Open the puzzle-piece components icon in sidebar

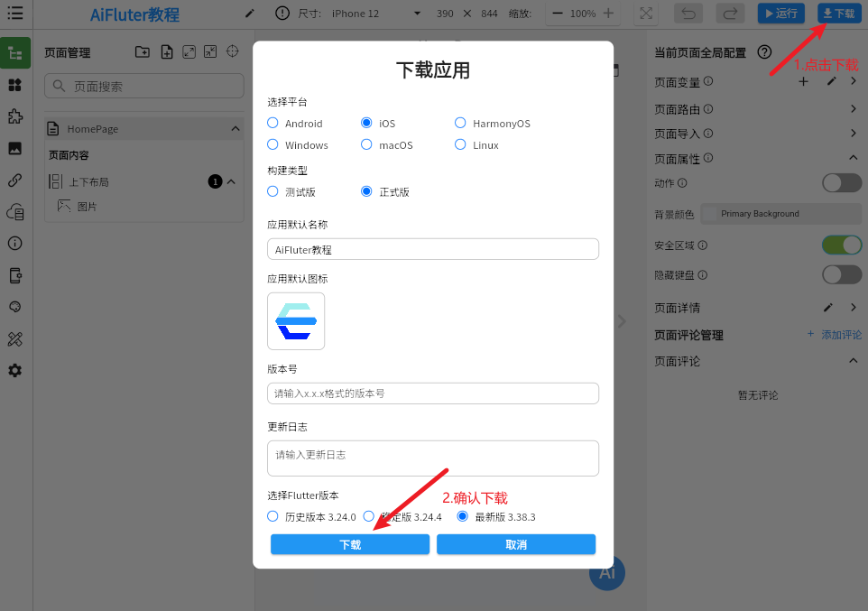[x=14, y=116]
